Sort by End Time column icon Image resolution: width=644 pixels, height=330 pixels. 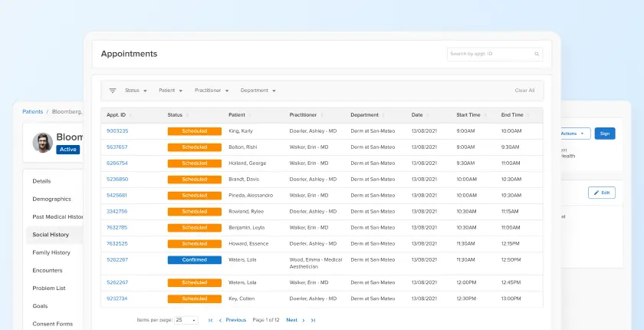tap(528, 115)
